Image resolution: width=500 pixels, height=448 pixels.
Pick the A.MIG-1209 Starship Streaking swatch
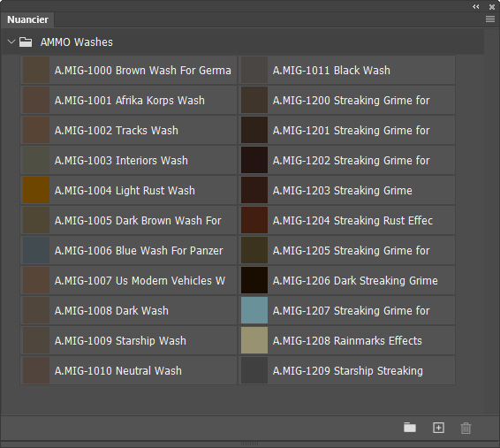tap(254, 370)
